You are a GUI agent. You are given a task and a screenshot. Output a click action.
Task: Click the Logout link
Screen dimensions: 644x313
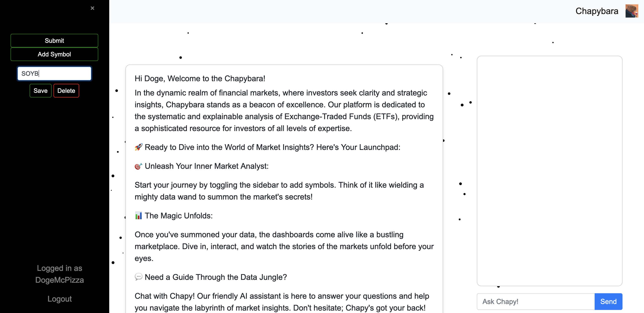click(59, 299)
